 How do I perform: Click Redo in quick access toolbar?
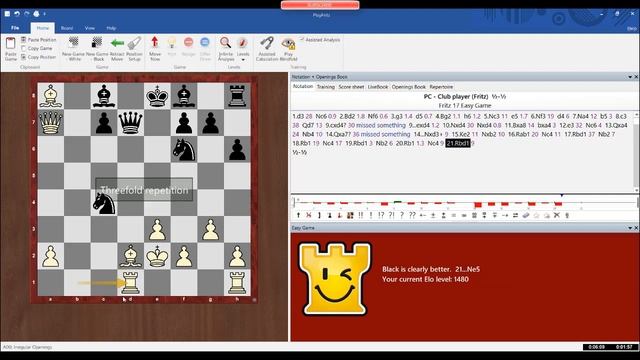(x=27, y=14)
